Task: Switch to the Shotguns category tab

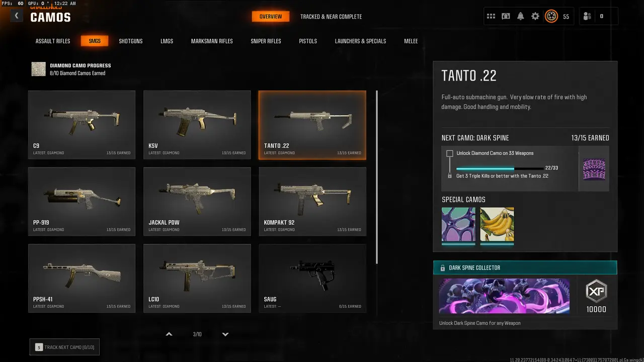Action: pos(131,41)
